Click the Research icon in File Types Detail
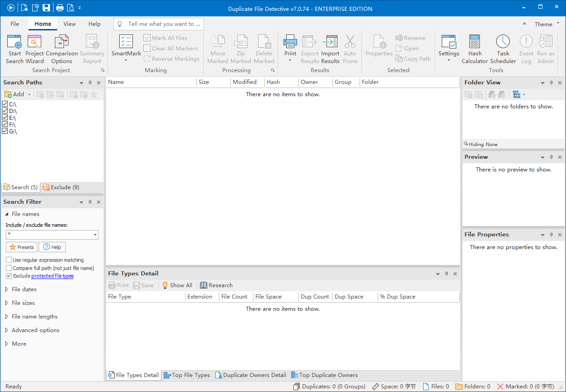 coord(216,285)
